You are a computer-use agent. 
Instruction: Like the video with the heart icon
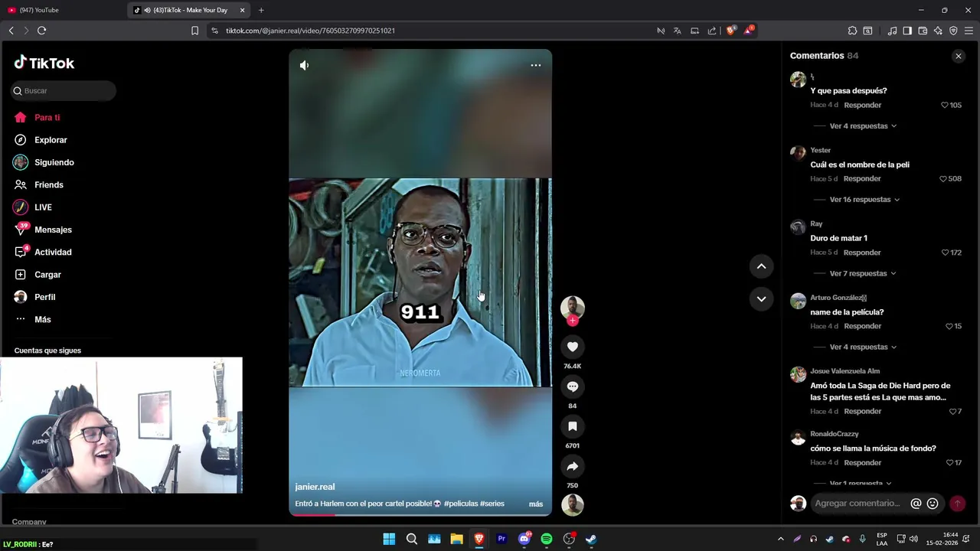point(573,347)
